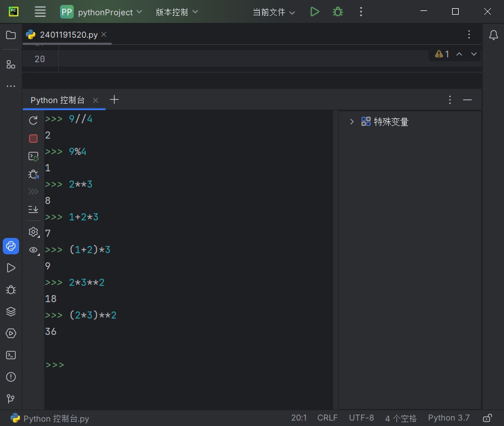Click editor line number 20

(x=40, y=59)
